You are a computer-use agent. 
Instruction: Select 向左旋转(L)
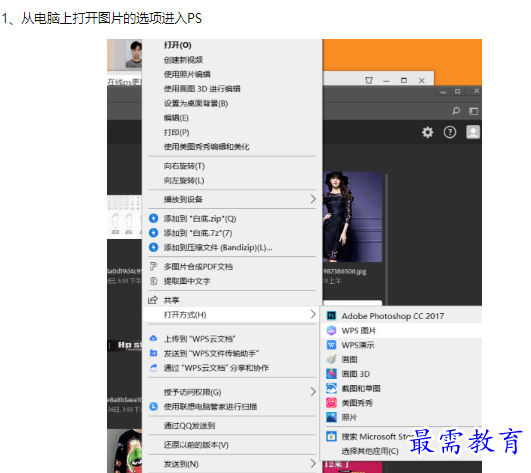pyautogui.click(x=184, y=180)
